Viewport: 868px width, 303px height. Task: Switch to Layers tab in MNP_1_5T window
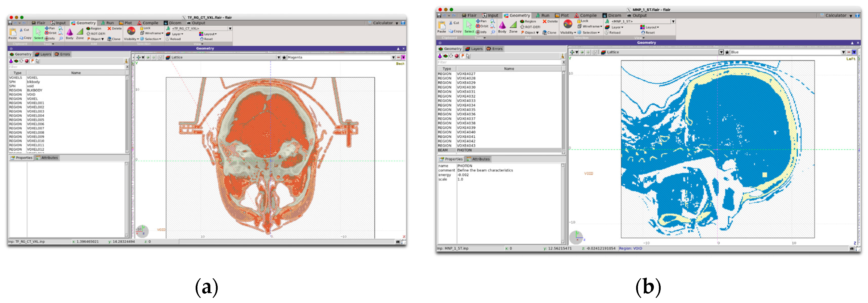[x=474, y=49]
